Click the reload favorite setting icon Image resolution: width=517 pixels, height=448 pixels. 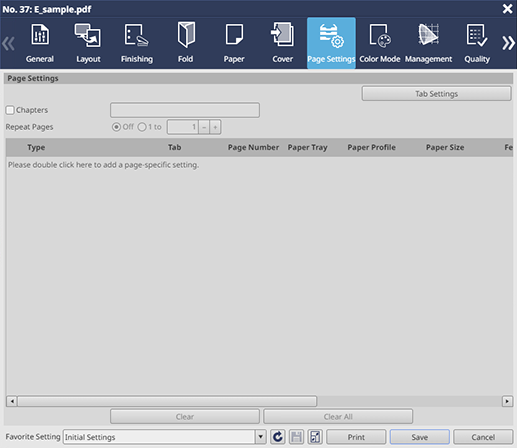click(x=278, y=437)
